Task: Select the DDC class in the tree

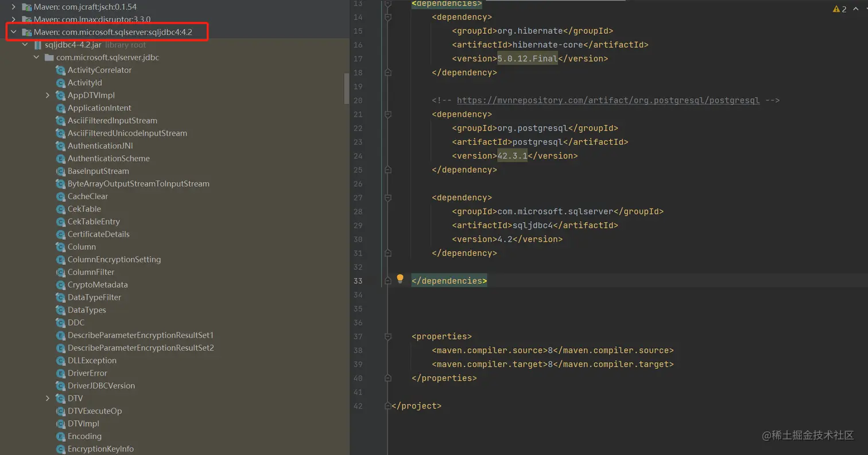Action: pyautogui.click(x=76, y=323)
